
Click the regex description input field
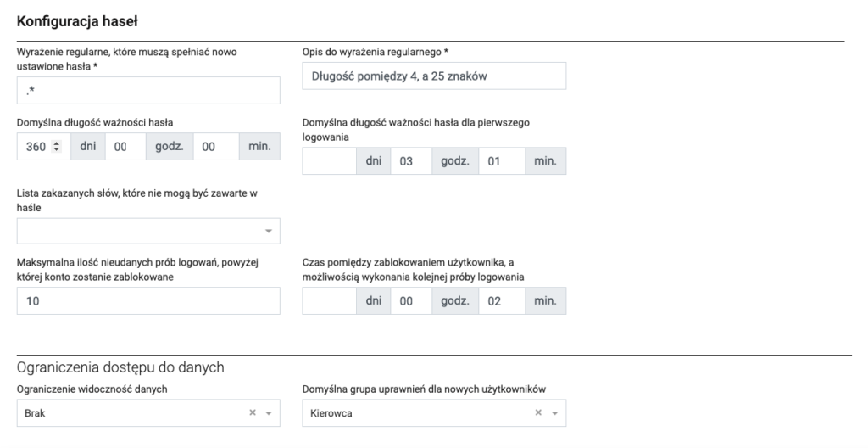[434, 76]
